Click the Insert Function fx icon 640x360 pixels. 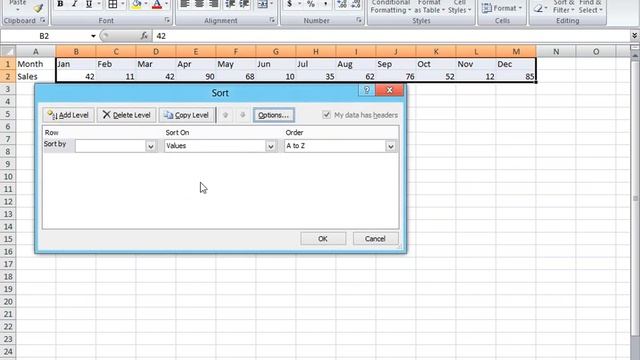[144, 36]
